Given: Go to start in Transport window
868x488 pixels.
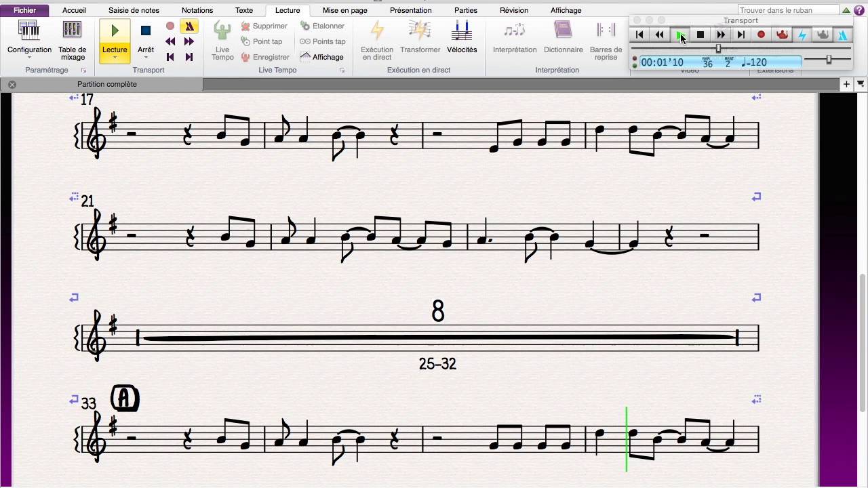Looking at the screenshot, I should pos(639,35).
